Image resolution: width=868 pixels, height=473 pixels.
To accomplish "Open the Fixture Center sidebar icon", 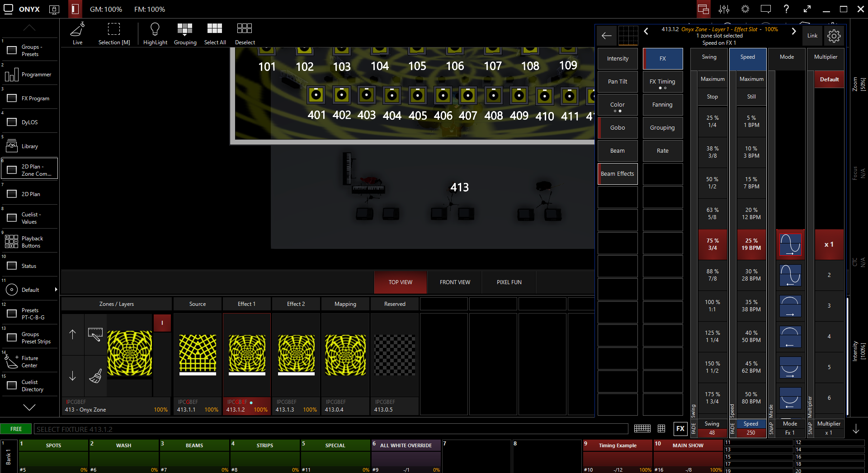I will [x=12, y=361].
